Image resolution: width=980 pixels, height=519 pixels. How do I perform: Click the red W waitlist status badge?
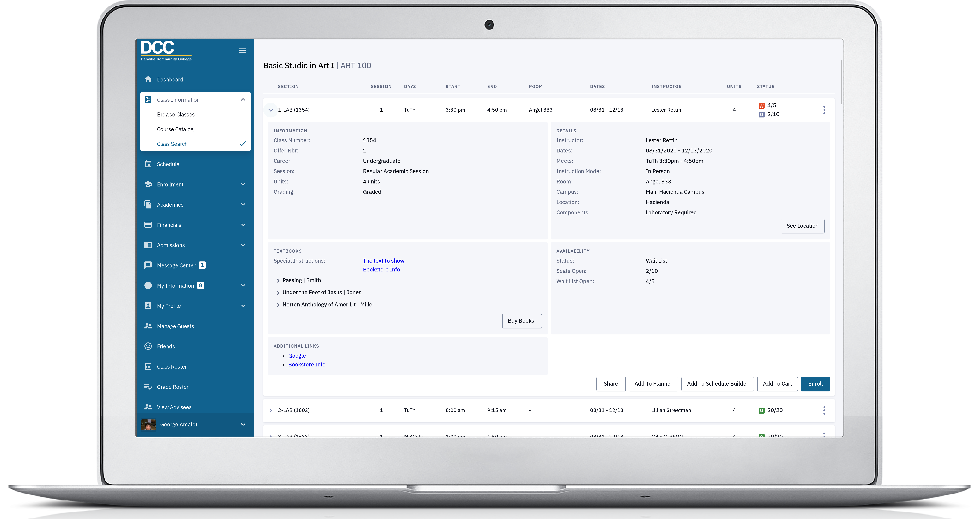point(761,105)
